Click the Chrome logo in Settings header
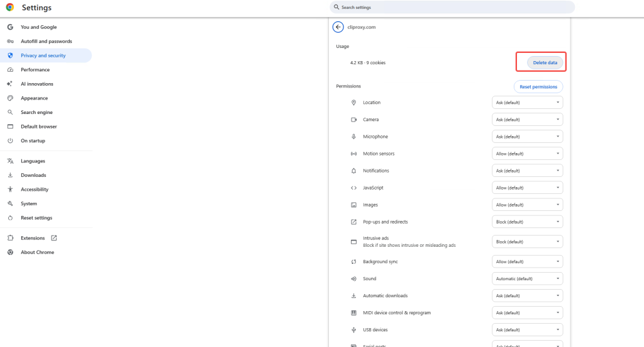The image size is (644, 347). pos(10,8)
